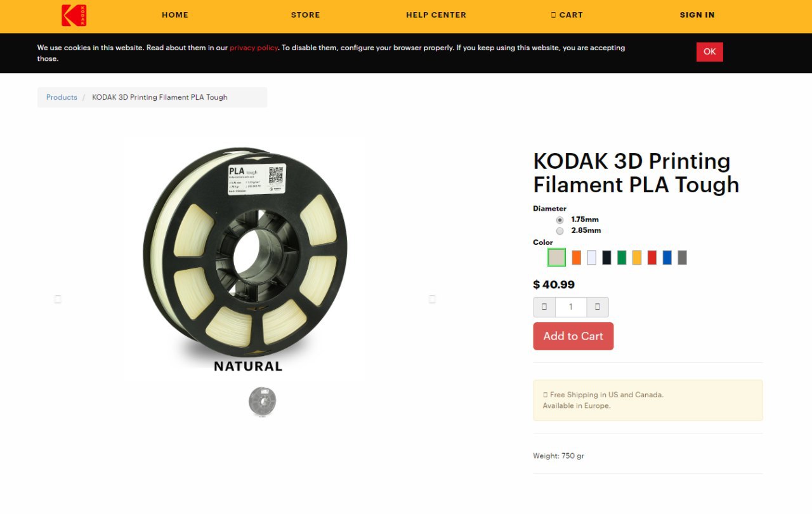Click the Kodak logo icon
812x514 pixels.
74,16
